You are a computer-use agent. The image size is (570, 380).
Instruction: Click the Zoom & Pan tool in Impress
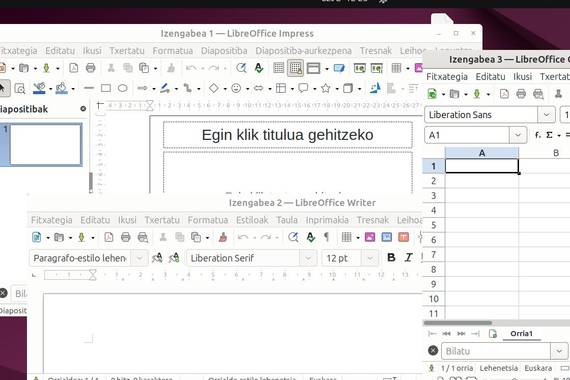[20, 88]
